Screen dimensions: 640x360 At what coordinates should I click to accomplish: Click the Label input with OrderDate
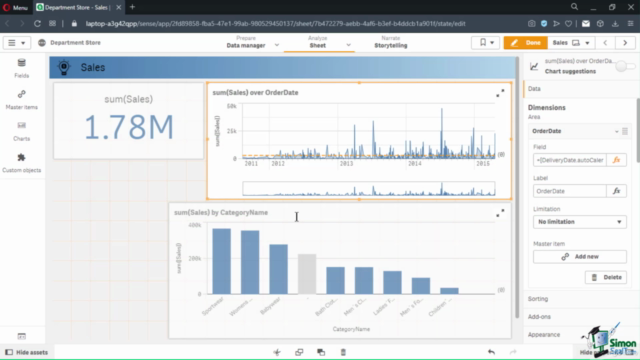click(569, 191)
